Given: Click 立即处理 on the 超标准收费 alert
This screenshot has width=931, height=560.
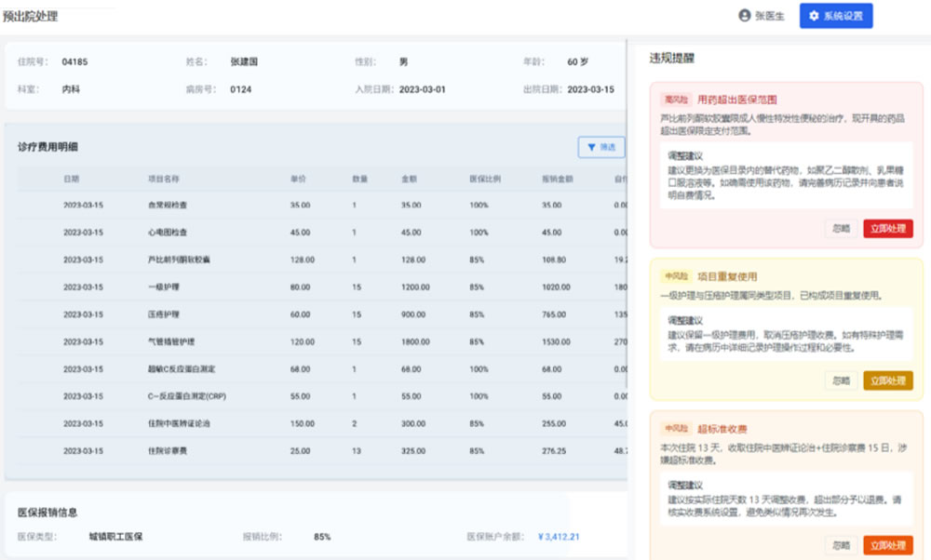Looking at the screenshot, I should (x=888, y=545).
